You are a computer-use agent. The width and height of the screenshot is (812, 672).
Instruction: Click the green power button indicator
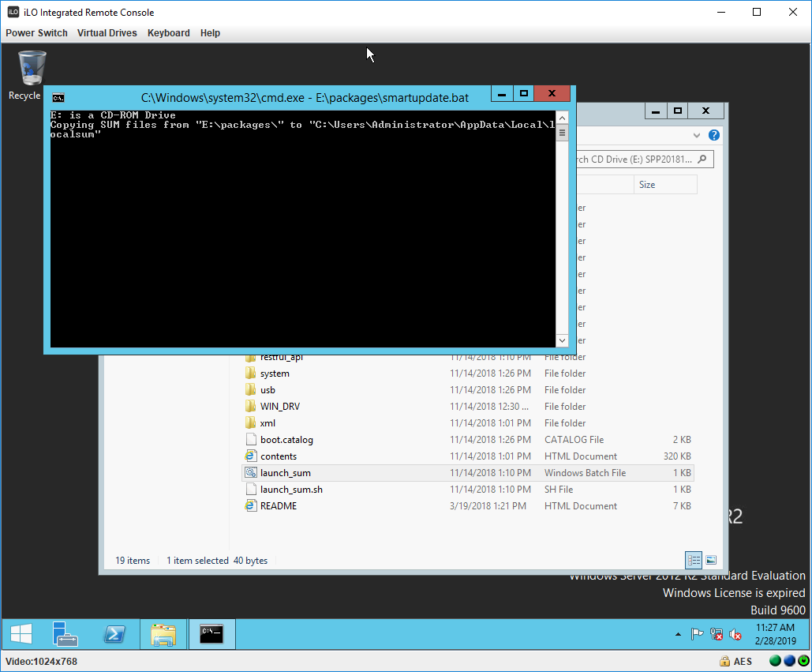tap(803, 661)
